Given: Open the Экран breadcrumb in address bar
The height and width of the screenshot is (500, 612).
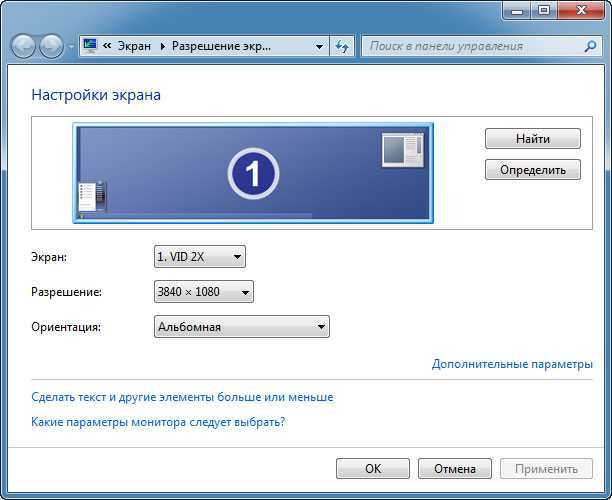Looking at the screenshot, I should coord(134,46).
